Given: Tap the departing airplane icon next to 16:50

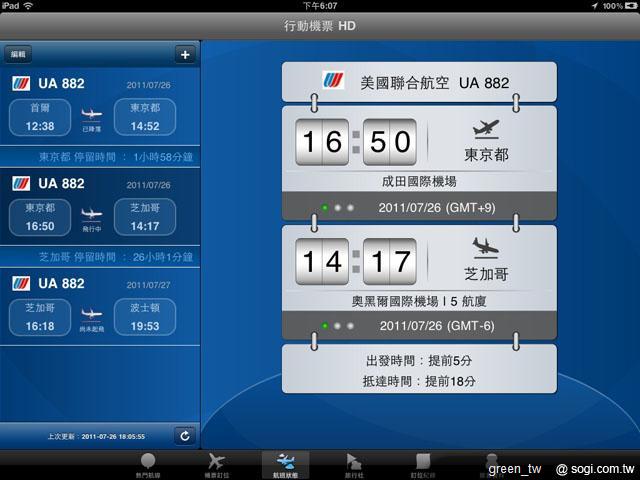Looking at the screenshot, I should pyautogui.click(x=486, y=130).
